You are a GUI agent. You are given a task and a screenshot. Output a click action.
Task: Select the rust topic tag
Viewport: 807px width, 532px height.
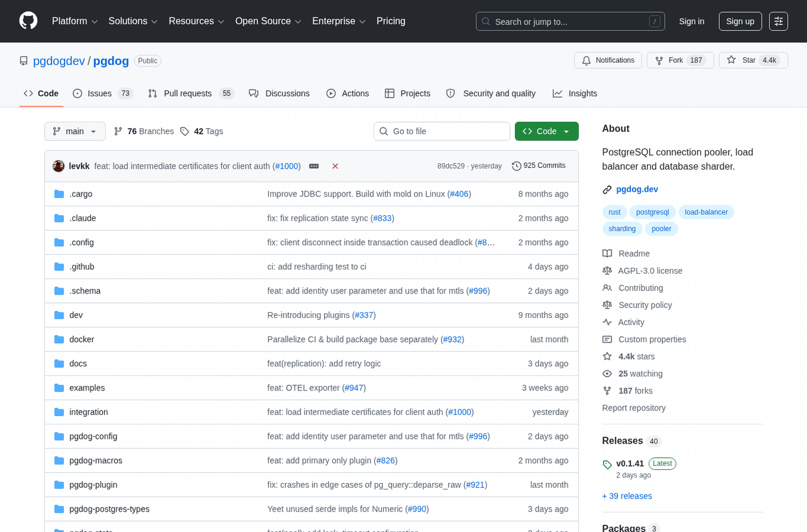click(615, 212)
